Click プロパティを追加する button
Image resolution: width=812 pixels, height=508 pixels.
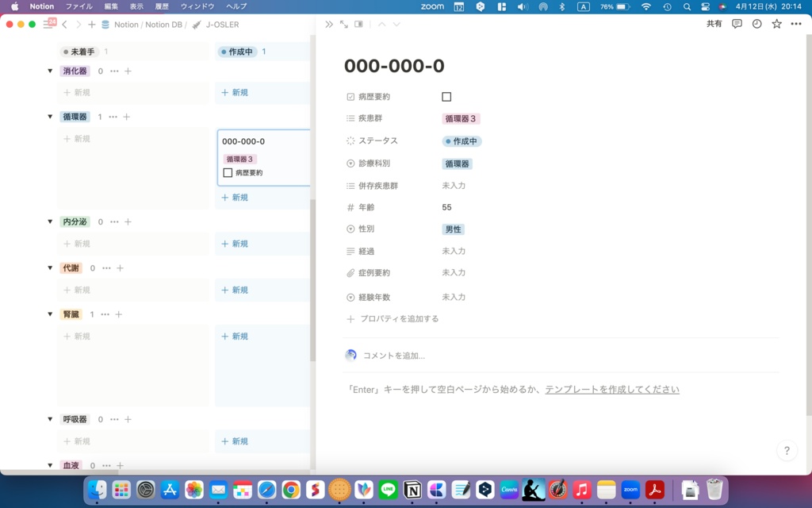click(393, 319)
